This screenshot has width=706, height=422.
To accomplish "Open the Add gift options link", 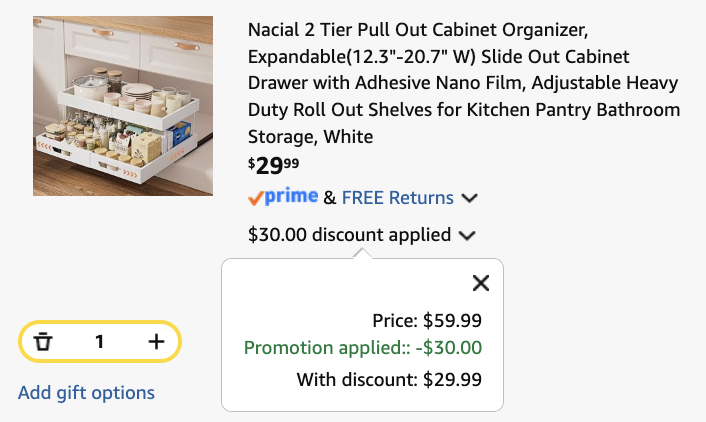I will point(86,393).
